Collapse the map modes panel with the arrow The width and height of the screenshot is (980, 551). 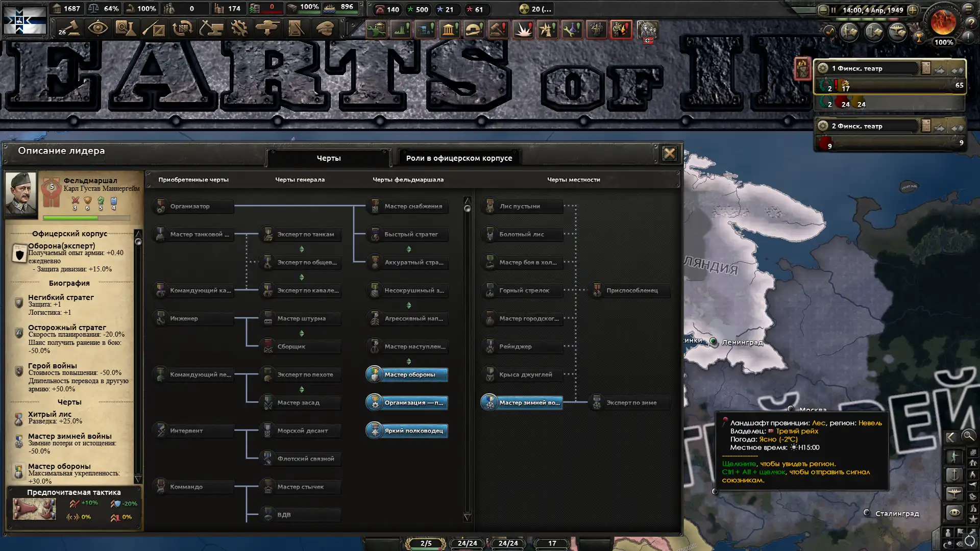950,437
